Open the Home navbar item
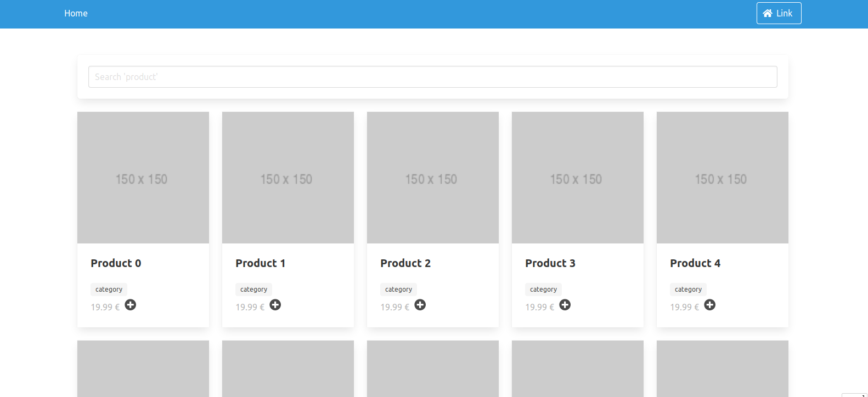Image resolution: width=868 pixels, height=397 pixels. (x=76, y=13)
